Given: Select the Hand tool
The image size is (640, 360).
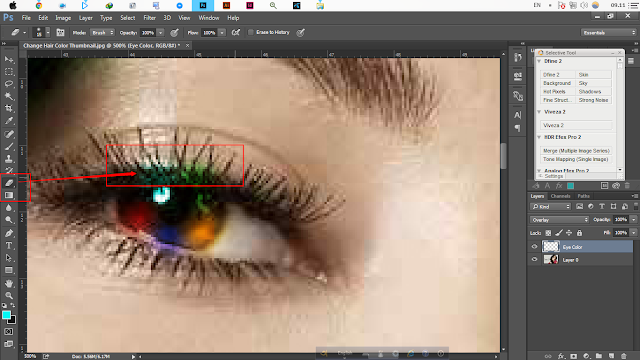Looking at the screenshot, I should [9, 283].
